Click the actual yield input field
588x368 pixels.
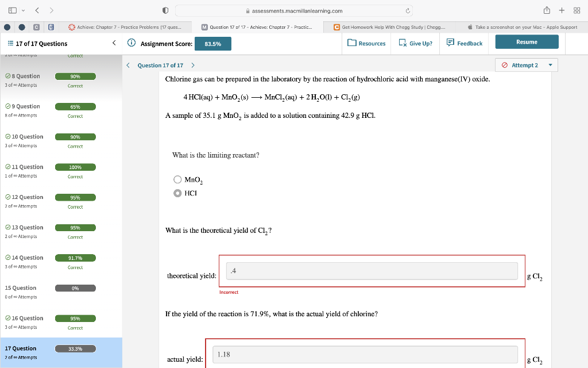click(365, 354)
